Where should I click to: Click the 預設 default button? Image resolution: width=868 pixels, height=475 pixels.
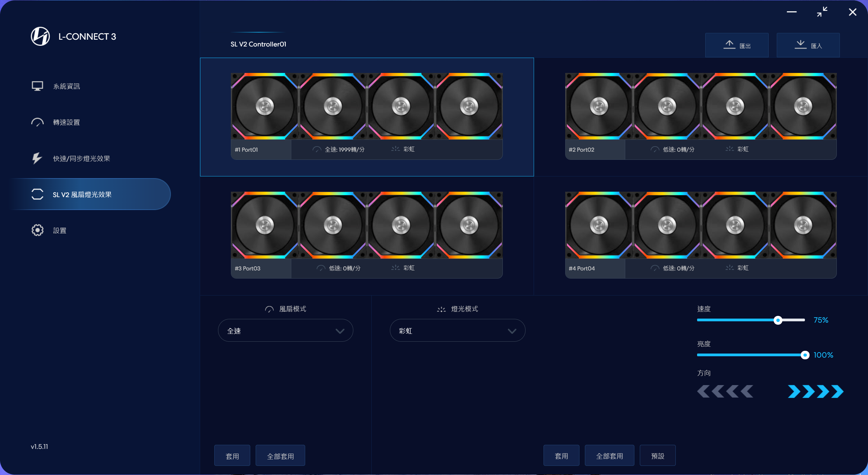[x=658, y=456]
